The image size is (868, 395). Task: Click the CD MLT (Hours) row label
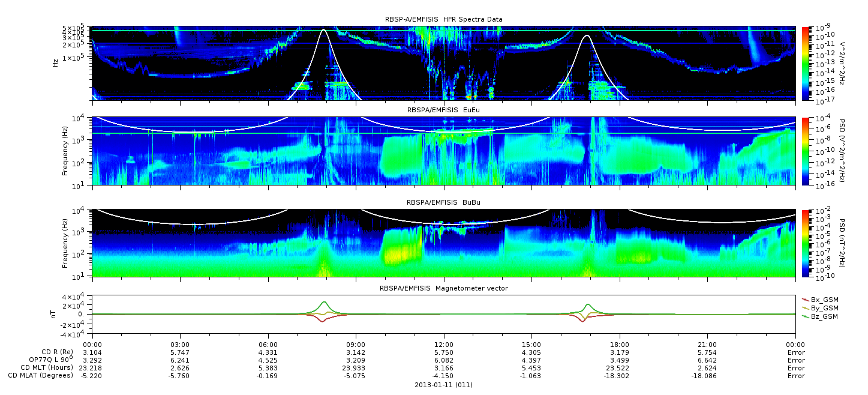[x=47, y=367]
